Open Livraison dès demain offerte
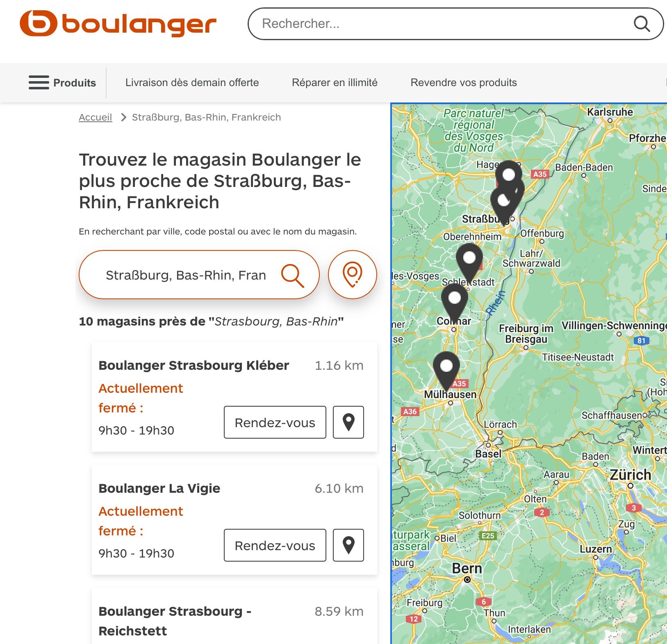667x644 pixels. click(x=192, y=82)
